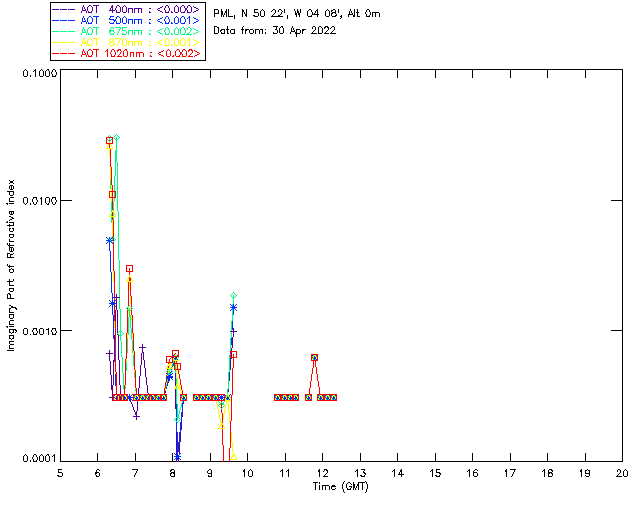
Task: Click the x-axis label 5
Action: coord(60,473)
